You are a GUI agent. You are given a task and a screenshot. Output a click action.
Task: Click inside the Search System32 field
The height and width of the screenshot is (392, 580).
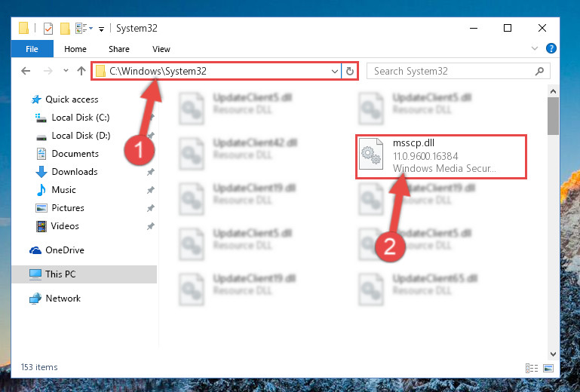click(x=453, y=71)
